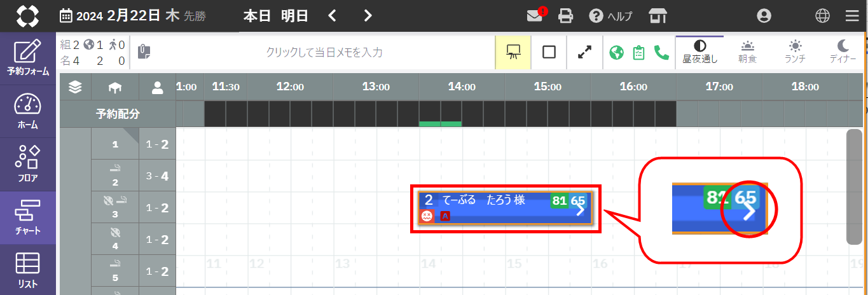Open the mail notifications envelope icon

click(x=535, y=16)
